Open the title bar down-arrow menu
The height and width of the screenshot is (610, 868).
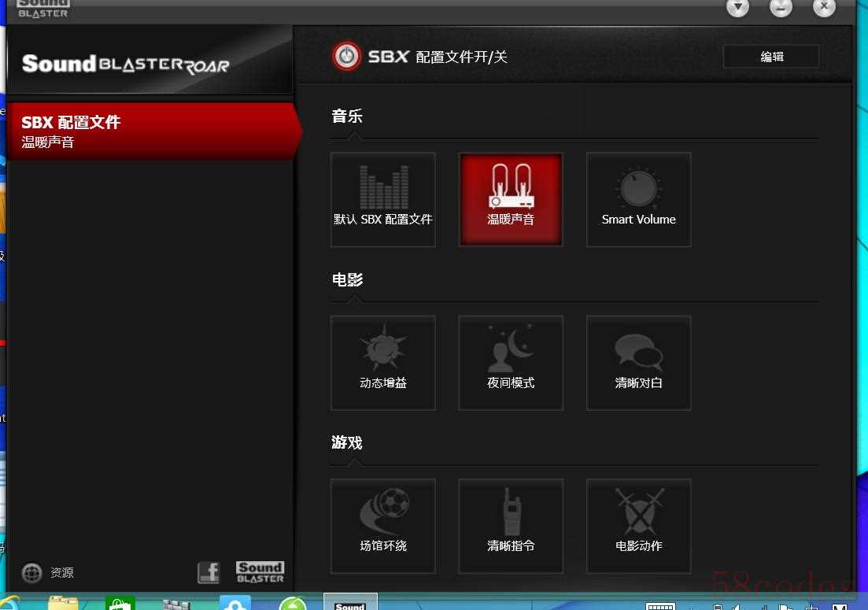[x=737, y=6]
